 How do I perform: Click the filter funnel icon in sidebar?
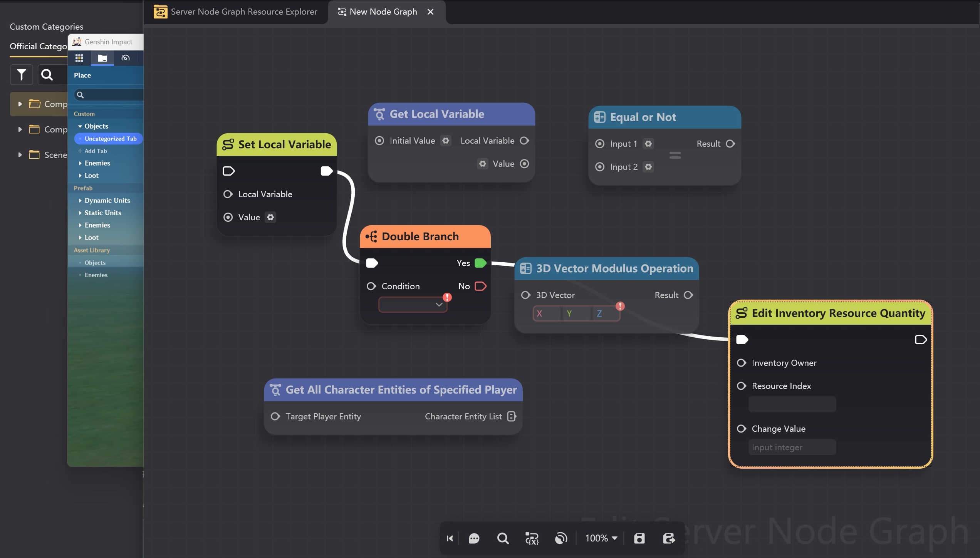coord(22,74)
